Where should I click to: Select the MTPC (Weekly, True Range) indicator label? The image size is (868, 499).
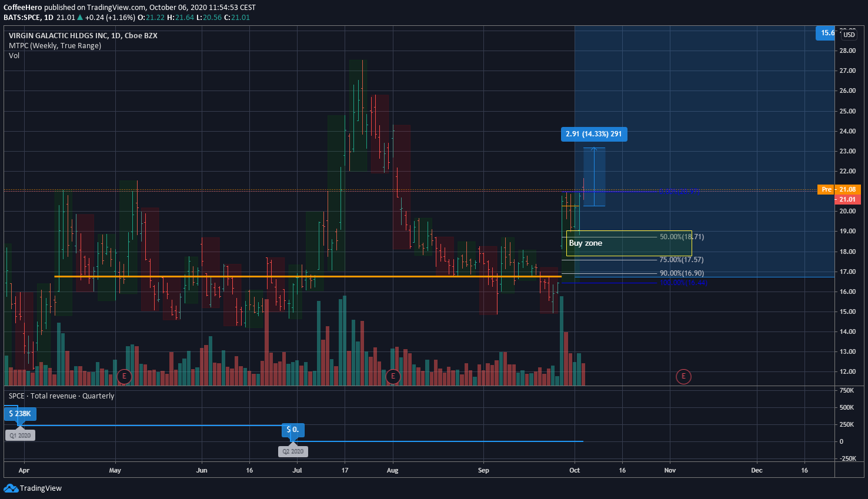55,45
